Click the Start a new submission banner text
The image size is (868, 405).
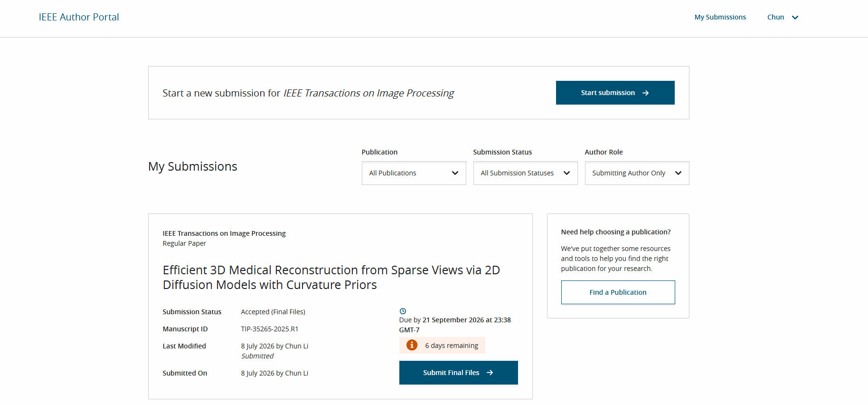(308, 93)
